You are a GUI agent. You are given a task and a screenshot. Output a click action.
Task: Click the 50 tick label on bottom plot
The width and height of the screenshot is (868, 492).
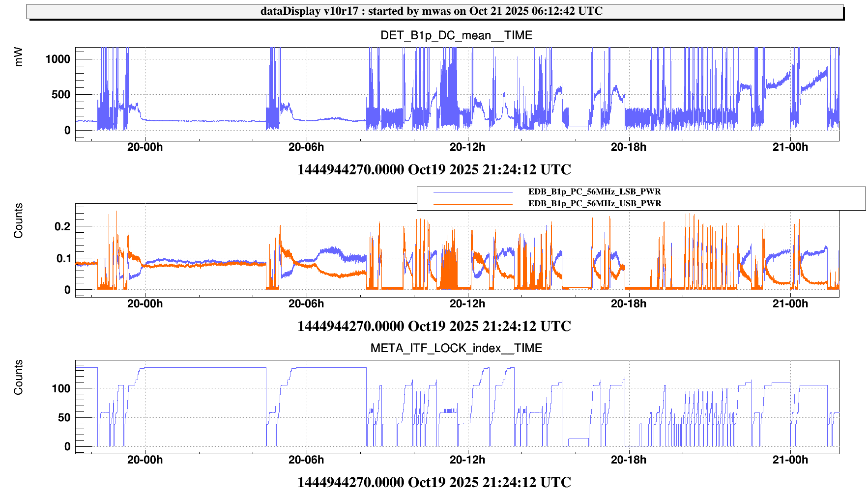tap(64, 418)
